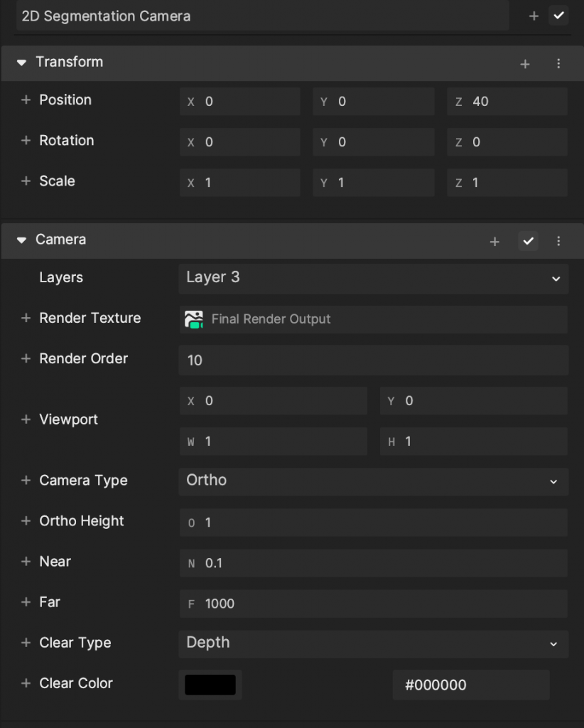
Task: Click the plus icon beside Clear Color
Action: 26,683
